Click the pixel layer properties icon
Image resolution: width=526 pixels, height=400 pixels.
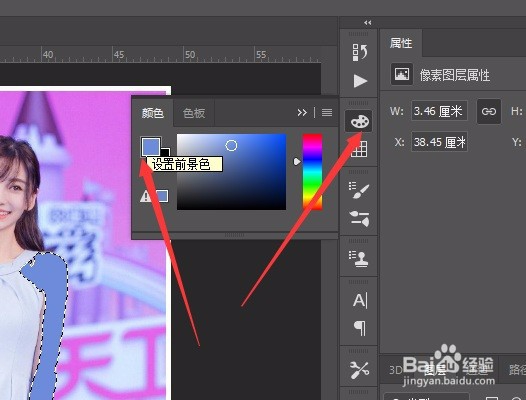[402, 74]
